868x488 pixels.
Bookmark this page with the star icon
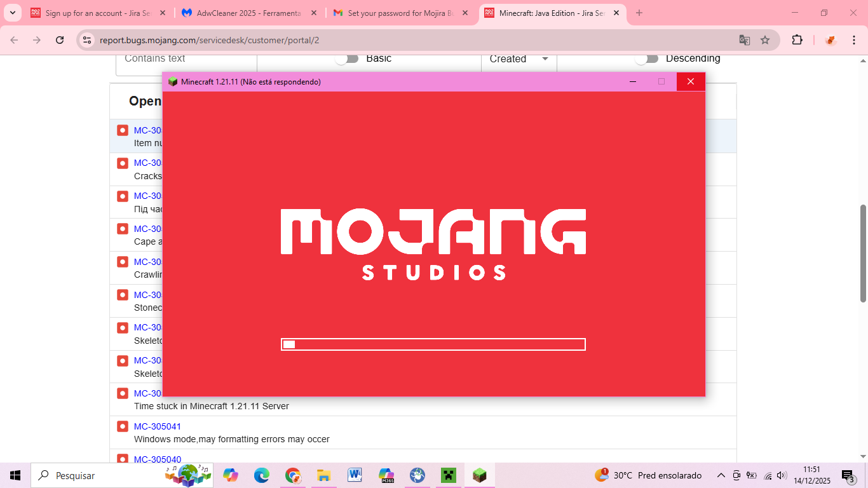[765, 40]
